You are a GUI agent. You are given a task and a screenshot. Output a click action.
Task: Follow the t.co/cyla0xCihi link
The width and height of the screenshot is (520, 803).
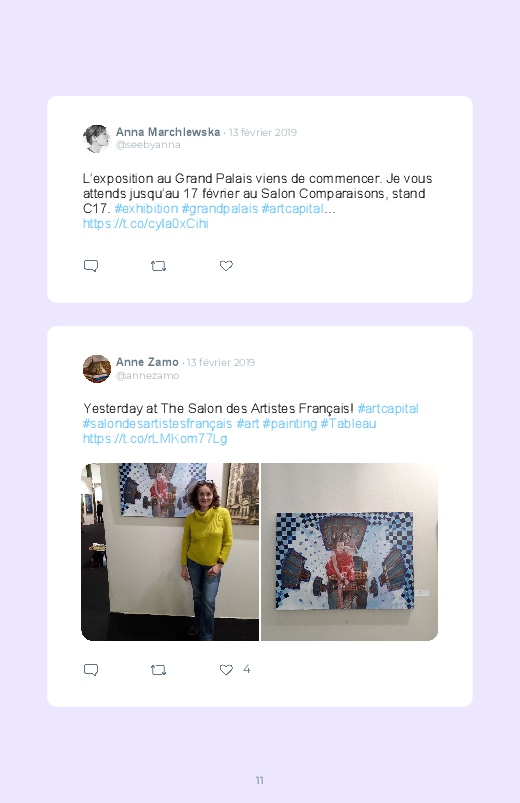145,224
